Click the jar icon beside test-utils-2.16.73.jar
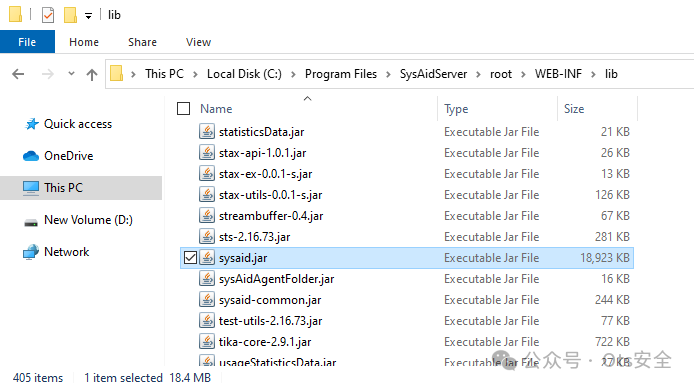This screenshot has width=694, height=388. [x=207, y=321]
